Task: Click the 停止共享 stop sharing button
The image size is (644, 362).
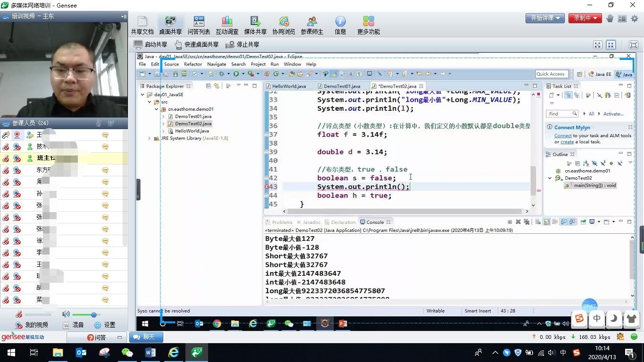Action: [x=243, y=44]
